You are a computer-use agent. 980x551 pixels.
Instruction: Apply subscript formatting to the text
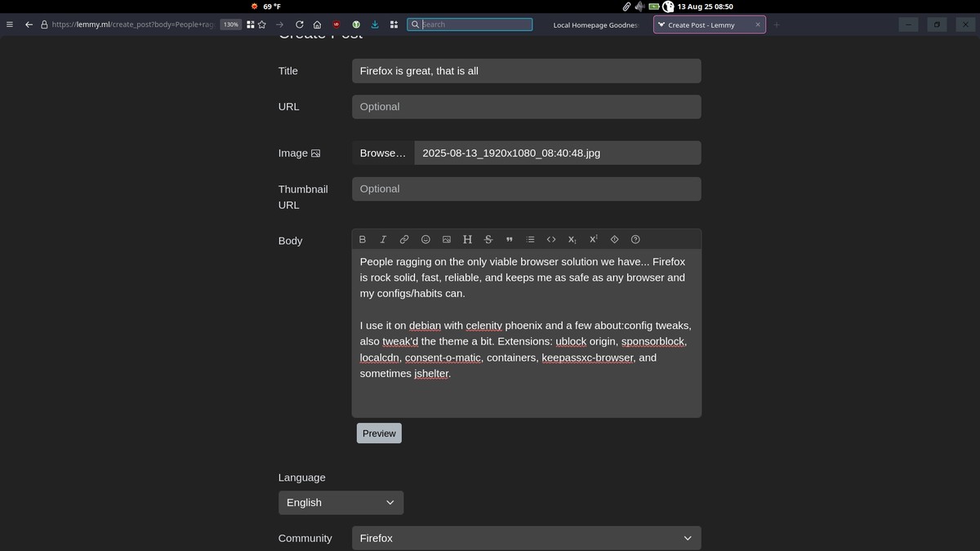(572, 239)
